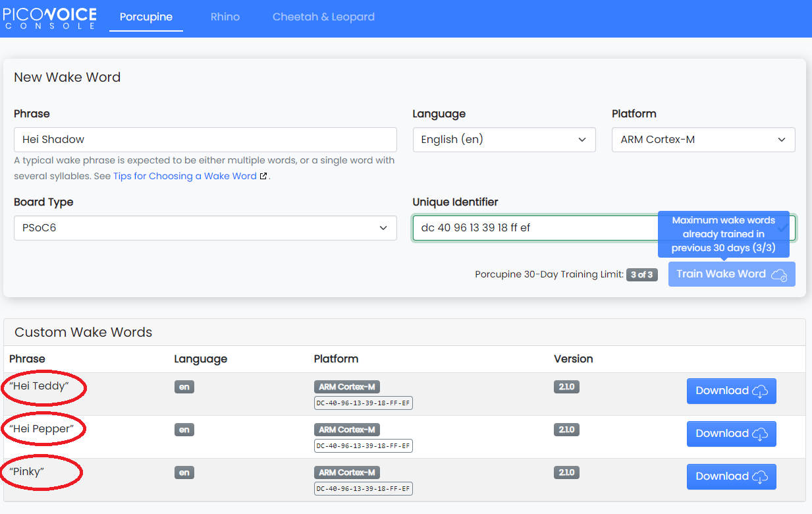Click the "New Wake Word" heading
Screen dimensions: 812x514
(67, 77)
